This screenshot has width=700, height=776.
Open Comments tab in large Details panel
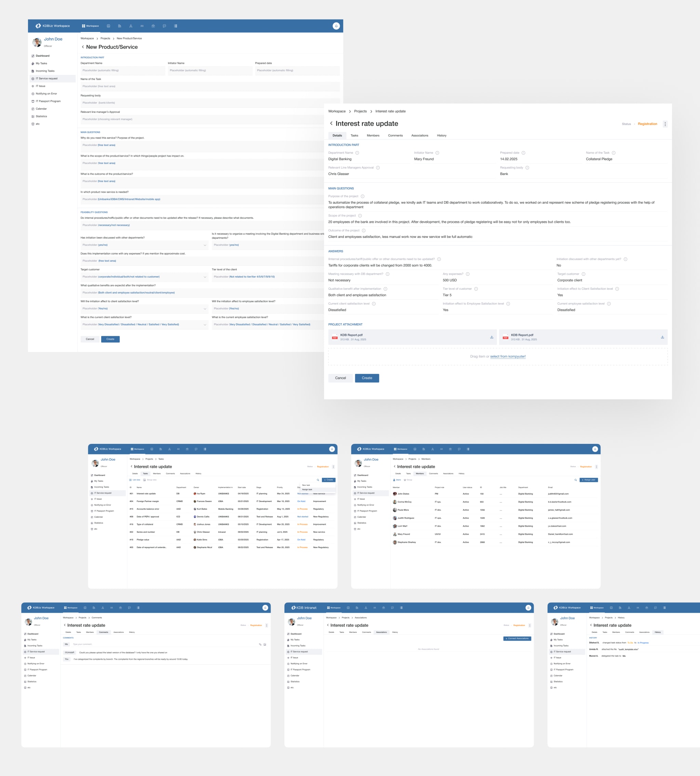pyautogui.click(x=395, y=135)
